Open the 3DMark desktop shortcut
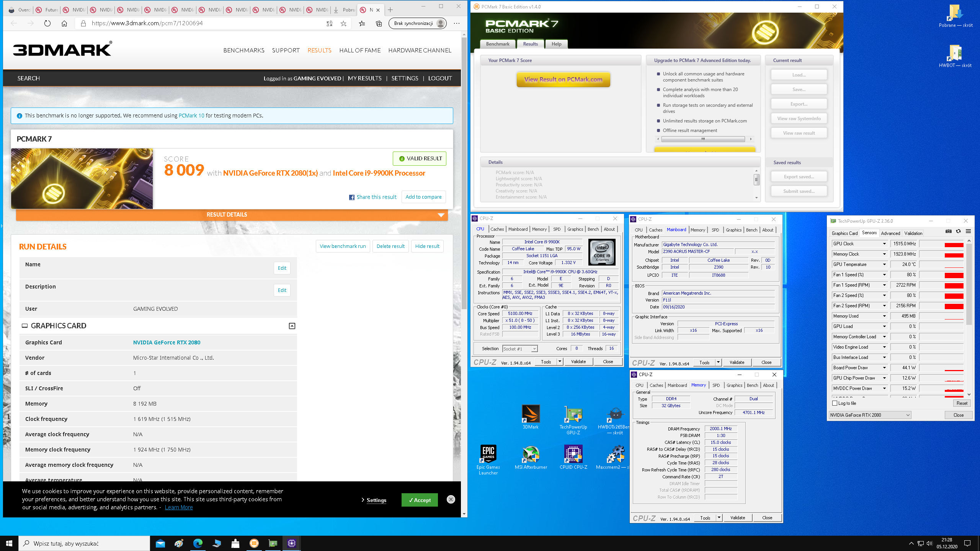The image size is (980, 551). point(531,417)
